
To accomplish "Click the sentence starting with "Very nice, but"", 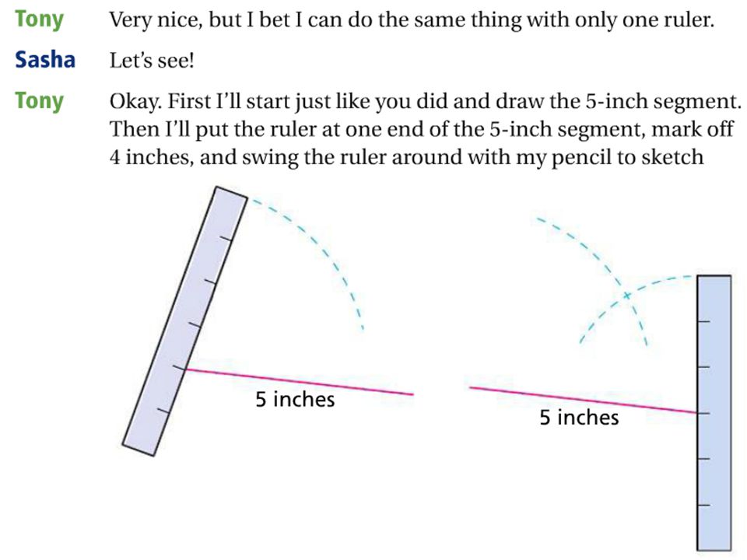I will point(412,20).
